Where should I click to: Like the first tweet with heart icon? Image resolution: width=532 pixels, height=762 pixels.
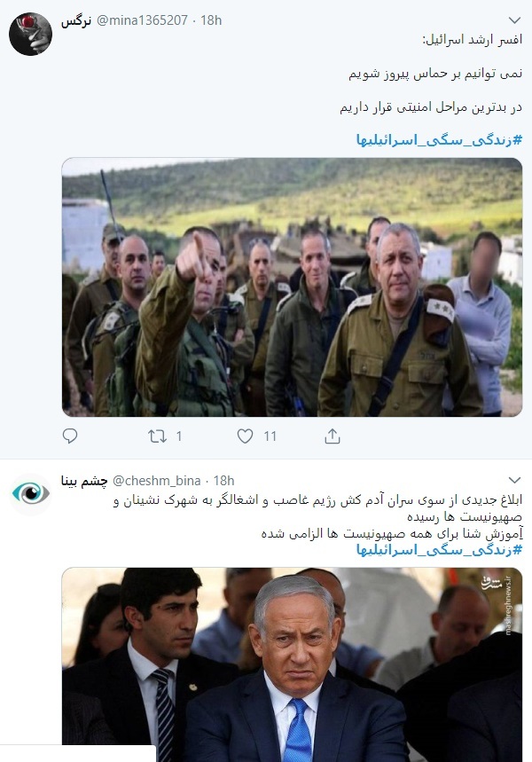[x=245, y=436]
